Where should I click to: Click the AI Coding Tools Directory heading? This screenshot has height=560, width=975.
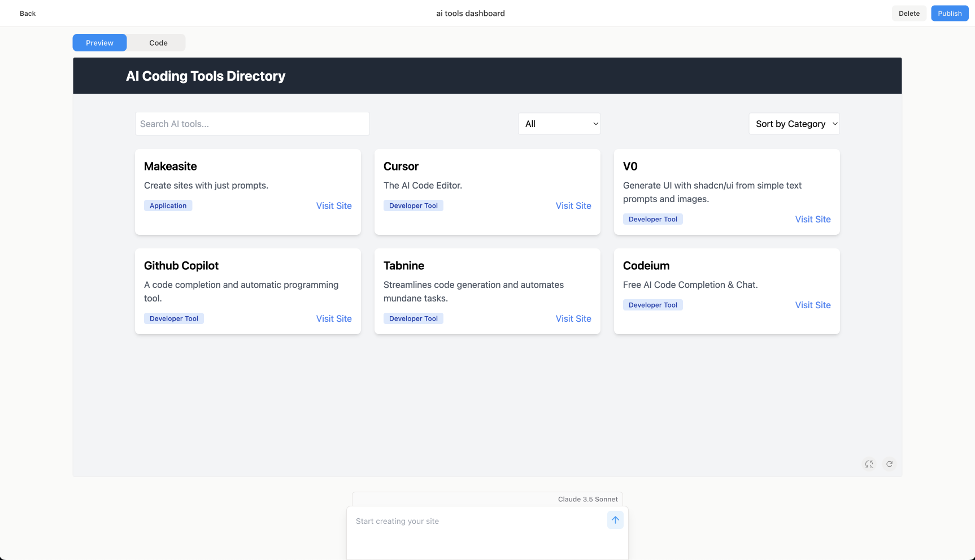tap(206, 76)
